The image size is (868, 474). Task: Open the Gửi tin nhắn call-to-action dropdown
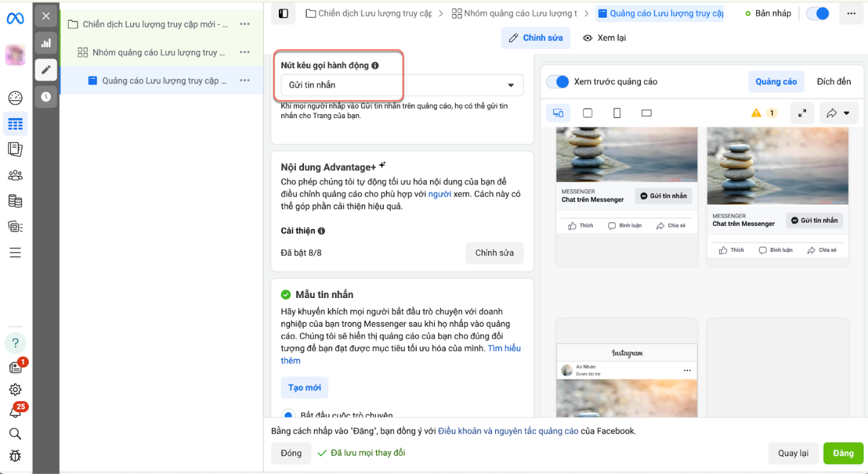point(402,85)
